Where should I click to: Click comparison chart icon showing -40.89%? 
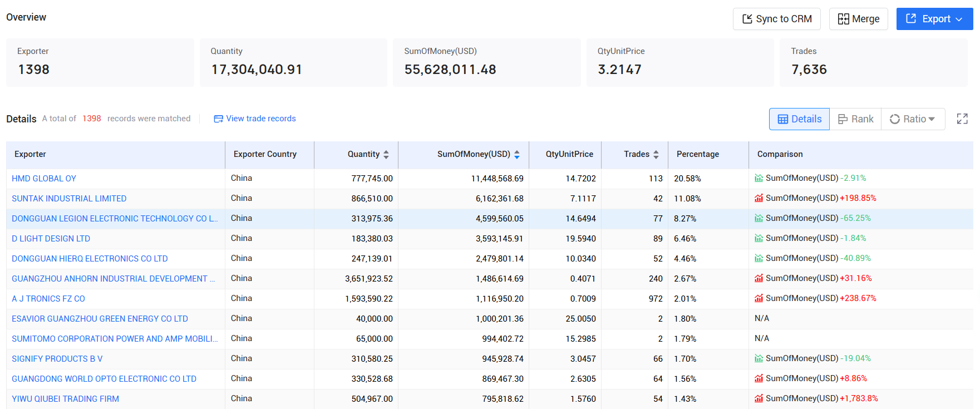click(x=759, y=258)
